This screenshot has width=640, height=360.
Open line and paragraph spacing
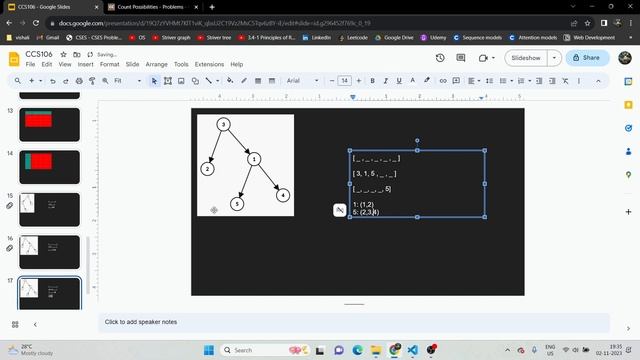point(489,81)
